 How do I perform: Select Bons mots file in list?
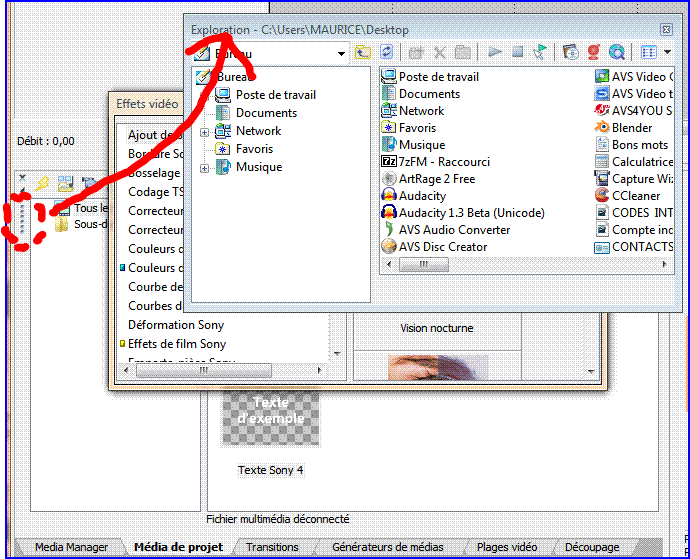coord(631,145)
